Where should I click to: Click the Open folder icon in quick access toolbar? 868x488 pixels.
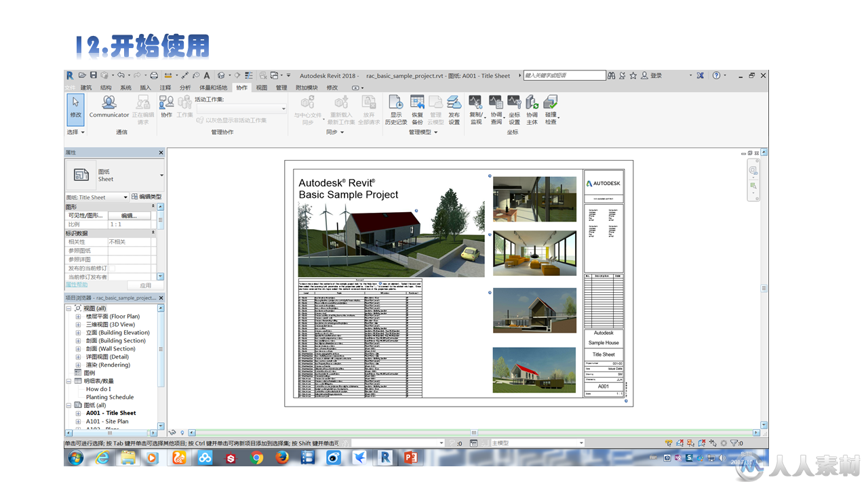(x=82, y=75)
